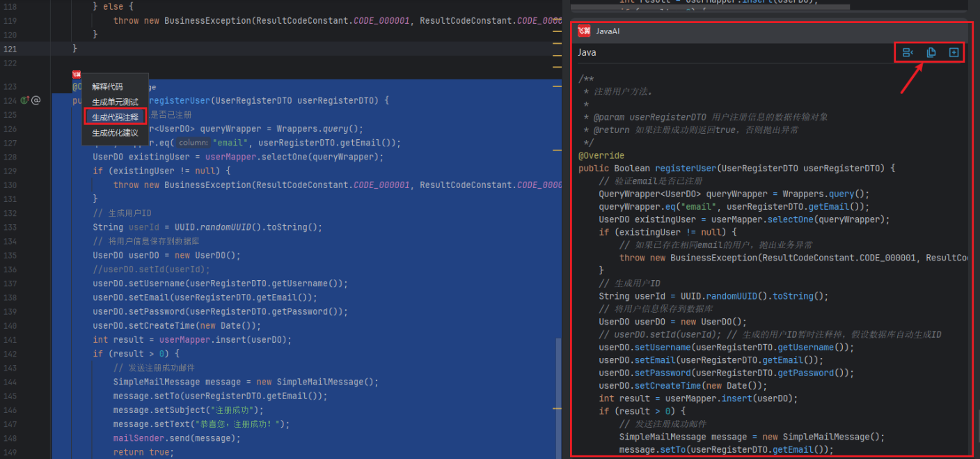The height and width of the screenshot is (459, 980).
Task: Choose 生成单元测试 from the popup menu
Action: (x=115, y=102)
